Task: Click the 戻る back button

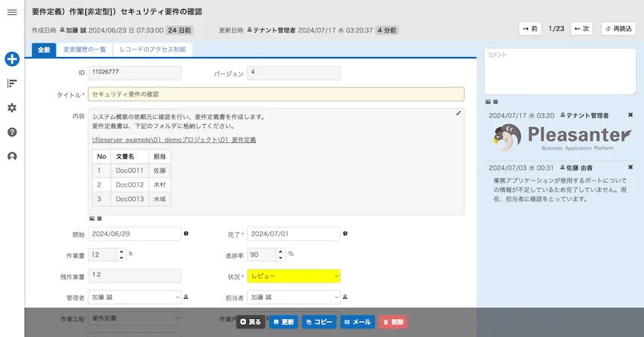Action: pos(251,322)
